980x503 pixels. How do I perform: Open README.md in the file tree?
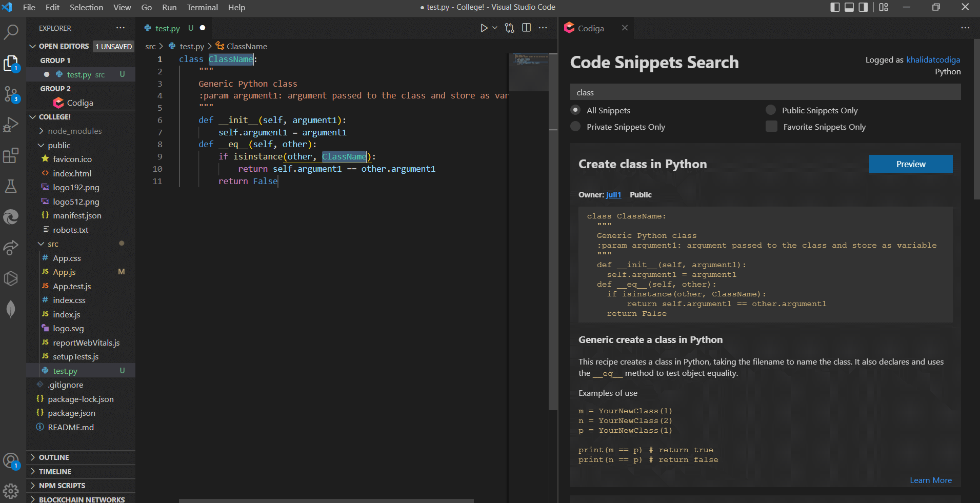[71, 428]
